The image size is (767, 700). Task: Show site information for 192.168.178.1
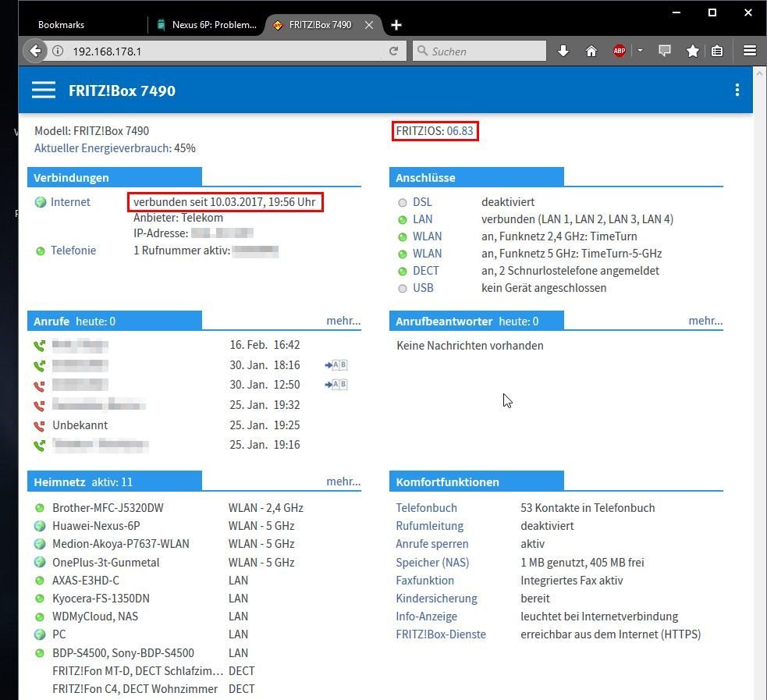(58, 51)
